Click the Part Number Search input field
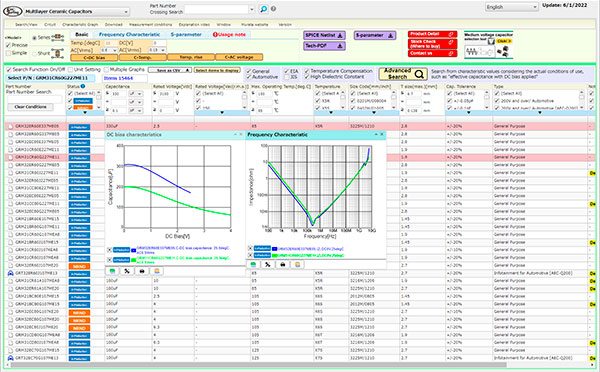This screenshot has width=600, height=372. pos(34,100)
